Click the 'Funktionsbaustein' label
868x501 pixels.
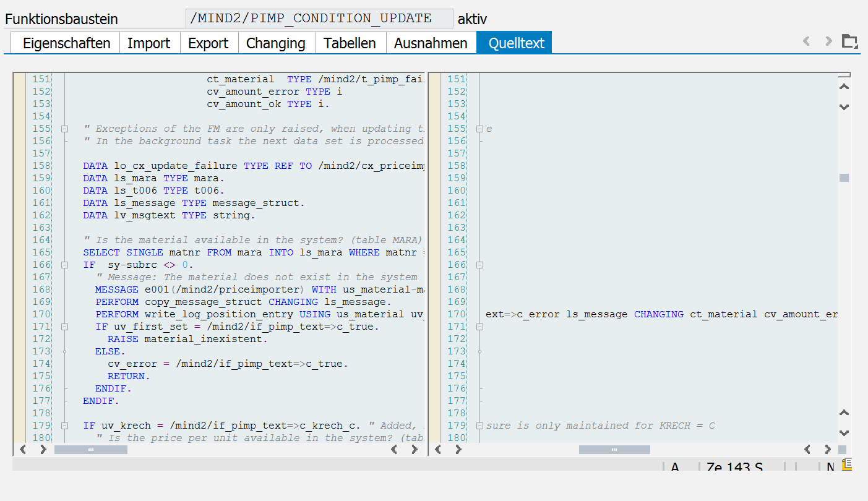coord(61,19)
